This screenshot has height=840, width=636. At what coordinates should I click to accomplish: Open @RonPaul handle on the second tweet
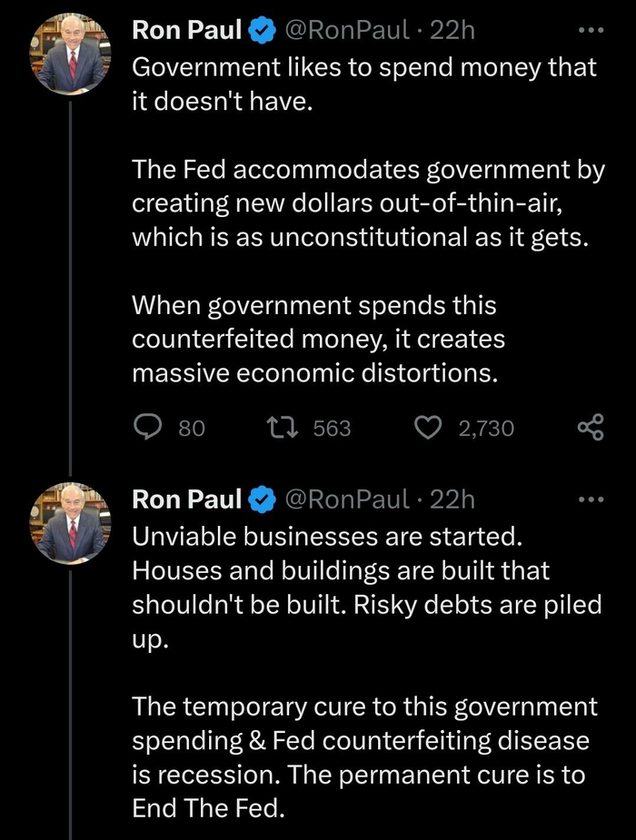(x=348, y=499)
